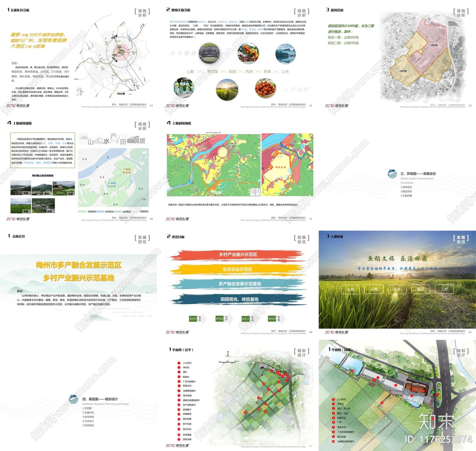Click the green 新生活 tag
476x451 pixels.
coord(272,319)
